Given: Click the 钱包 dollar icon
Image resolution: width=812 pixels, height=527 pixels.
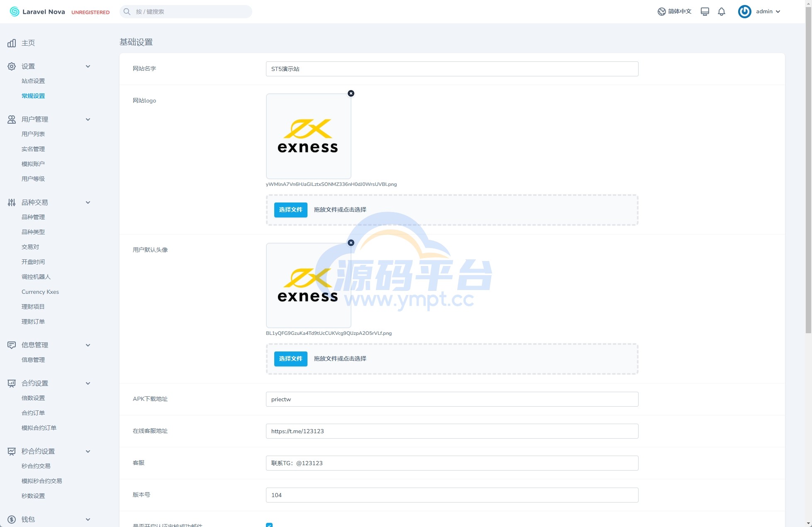Looking at the screenshot, I should click(x=12, y=520).
